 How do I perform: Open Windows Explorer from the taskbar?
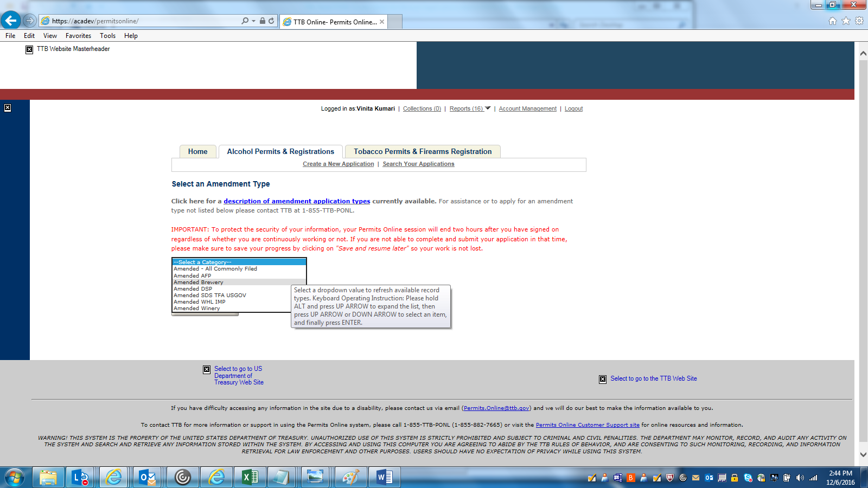tap(48, 477)
